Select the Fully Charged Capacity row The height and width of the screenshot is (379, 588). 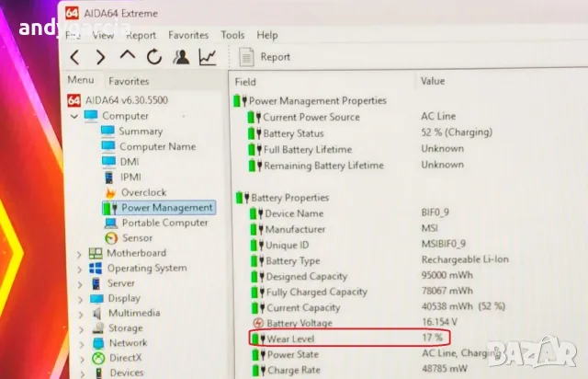362,292
